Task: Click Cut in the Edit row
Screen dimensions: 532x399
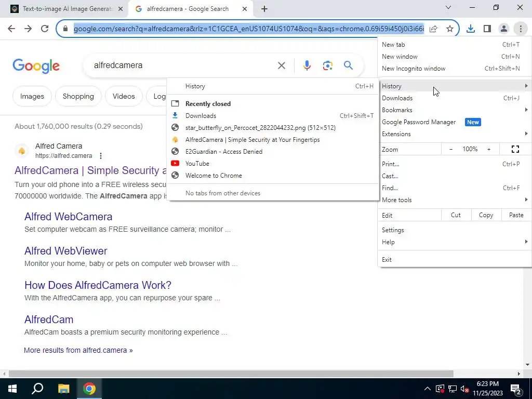Action: (456, 215)
